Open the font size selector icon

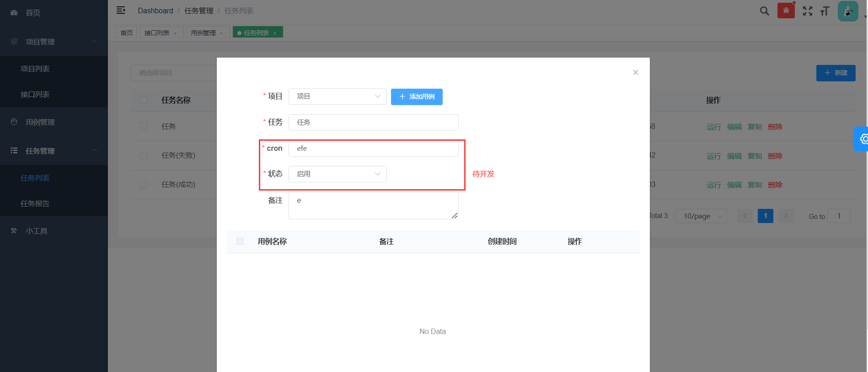(825, 11)
